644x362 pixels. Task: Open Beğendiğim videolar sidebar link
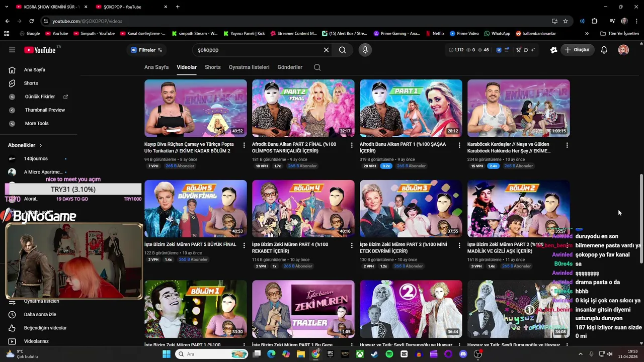point(45,328)
